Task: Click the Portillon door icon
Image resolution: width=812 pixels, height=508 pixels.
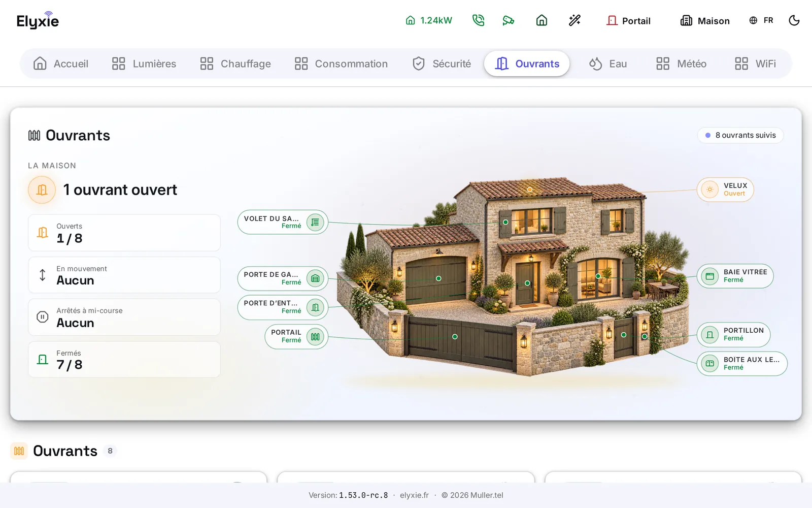Action: [x=710, y=334]
